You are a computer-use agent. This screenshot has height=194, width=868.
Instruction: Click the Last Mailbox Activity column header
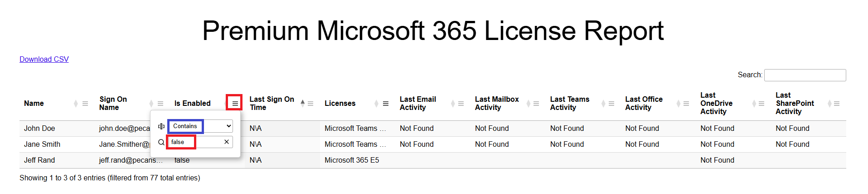pos(497,104)
